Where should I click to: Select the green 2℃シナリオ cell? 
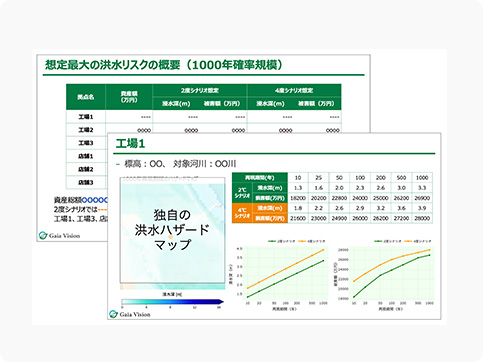point(242,193)
